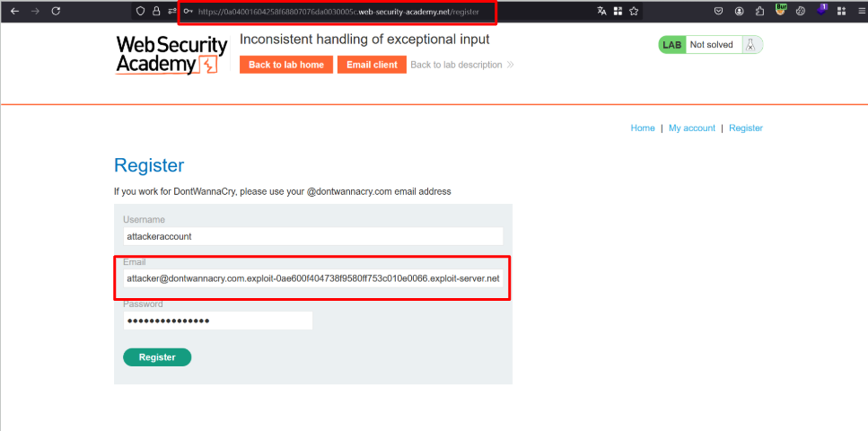Submit the form with green Register button

click(157, 357)
